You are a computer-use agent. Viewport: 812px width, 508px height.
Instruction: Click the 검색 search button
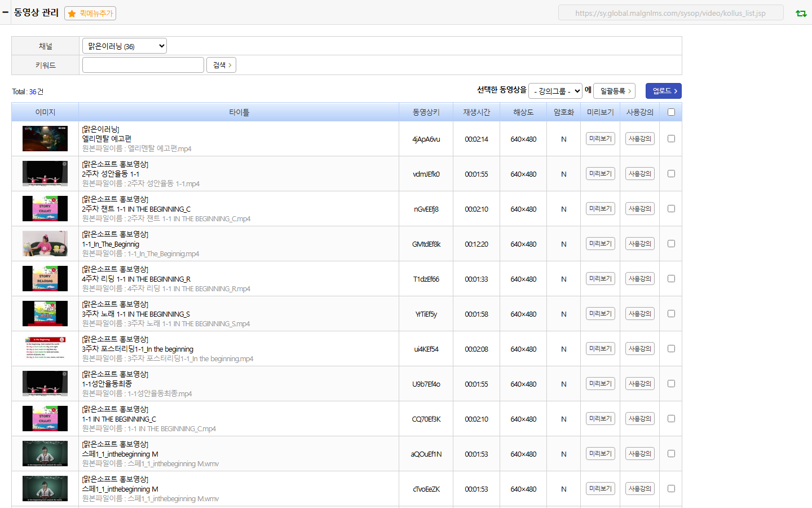coord(221,65)
